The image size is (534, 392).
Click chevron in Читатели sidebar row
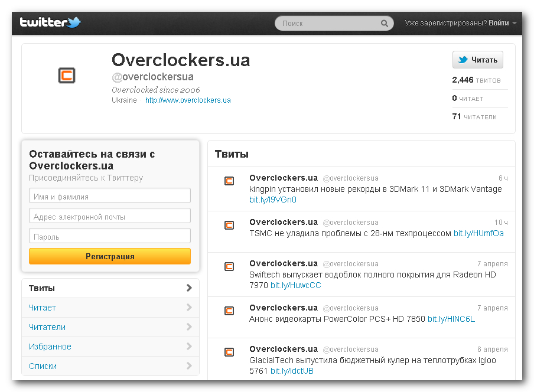190,326
